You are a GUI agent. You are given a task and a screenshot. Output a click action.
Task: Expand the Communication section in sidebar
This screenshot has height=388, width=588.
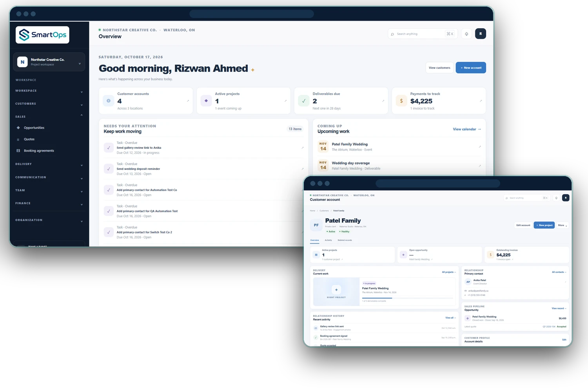pyautogui.click(x=49, y=177)
